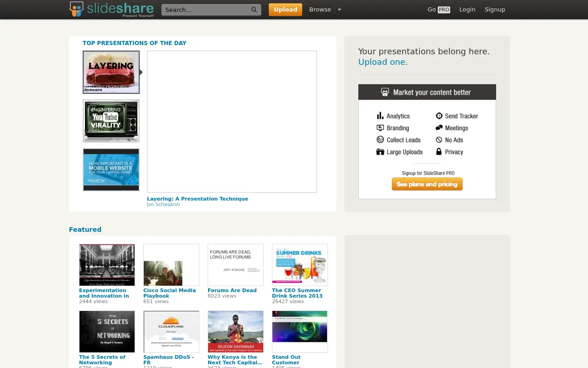Select the Layering cake thumbnail
The width and height of the screenshot is (588, 368).
tap(111, 72)
